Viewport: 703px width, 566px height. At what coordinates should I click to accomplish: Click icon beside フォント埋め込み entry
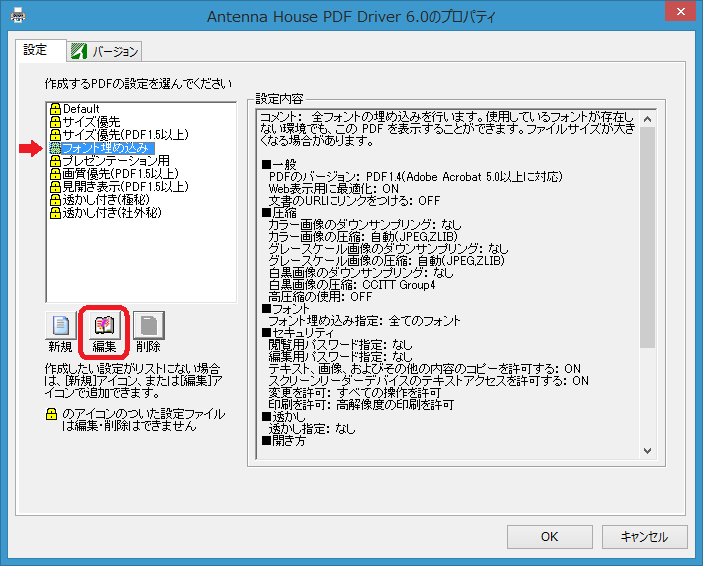tap(55, 148)
